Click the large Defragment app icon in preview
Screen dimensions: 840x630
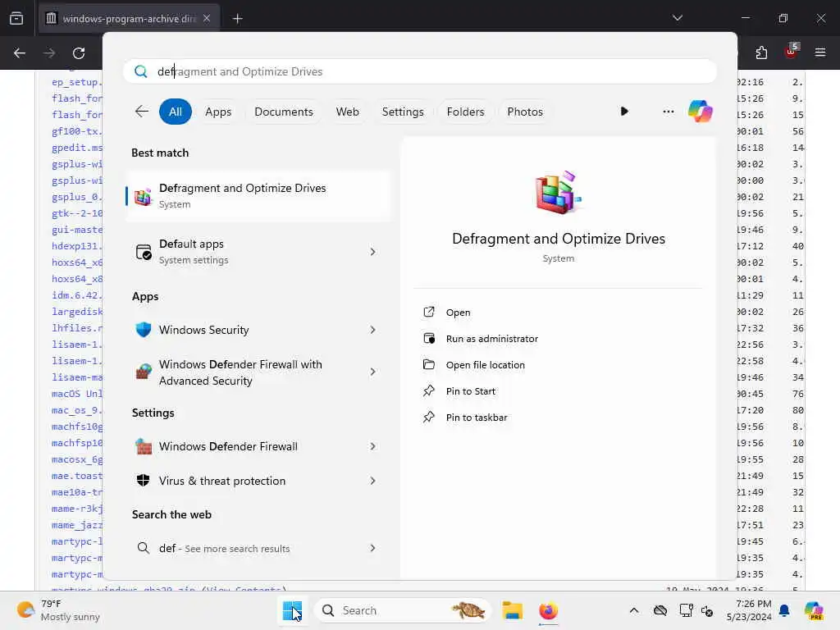pos(558,193)
